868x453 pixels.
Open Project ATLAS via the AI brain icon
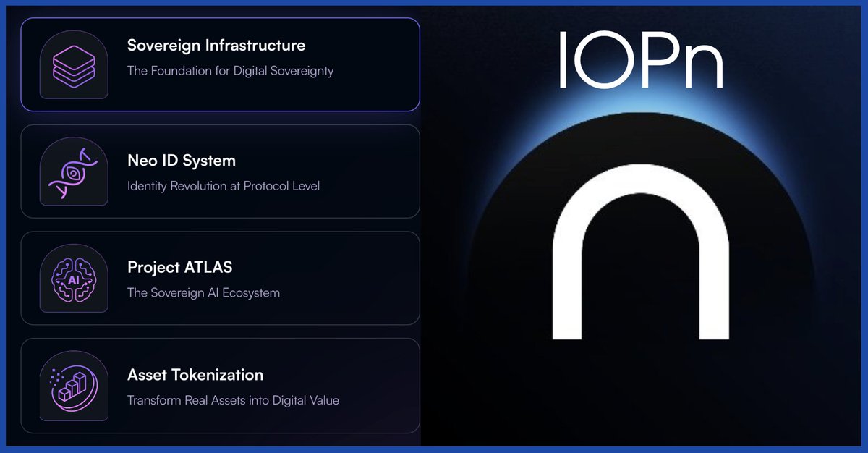click(x=72, y=278)
